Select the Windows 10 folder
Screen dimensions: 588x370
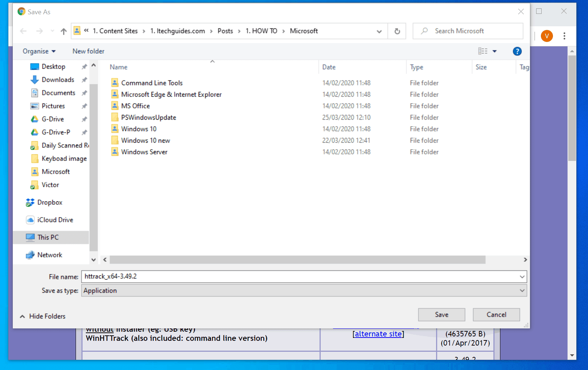139,129
